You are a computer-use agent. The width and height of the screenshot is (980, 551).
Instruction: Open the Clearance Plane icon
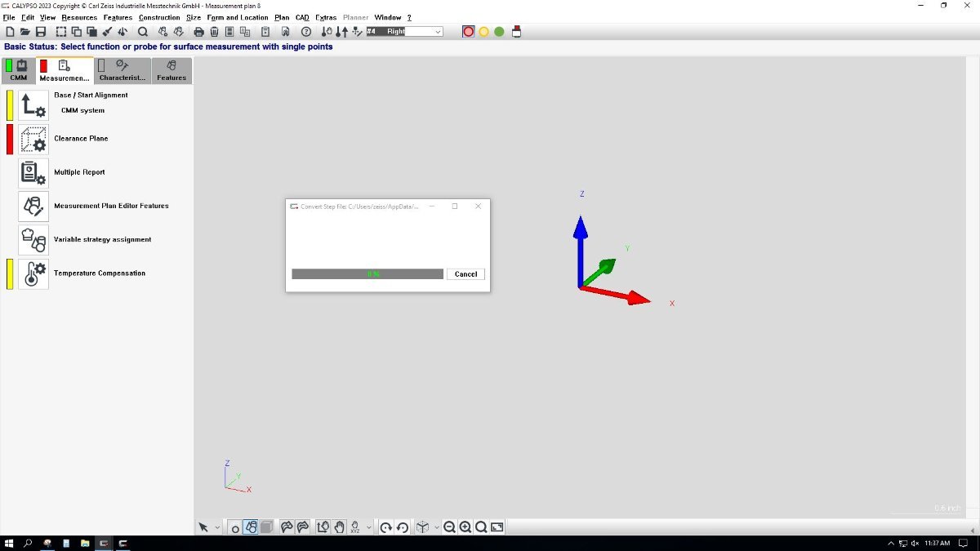pyautogui.click(x=33, y=139)
